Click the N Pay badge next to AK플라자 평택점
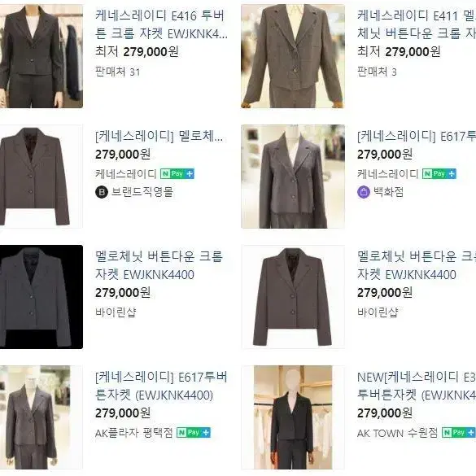 (x=194, y=433)
